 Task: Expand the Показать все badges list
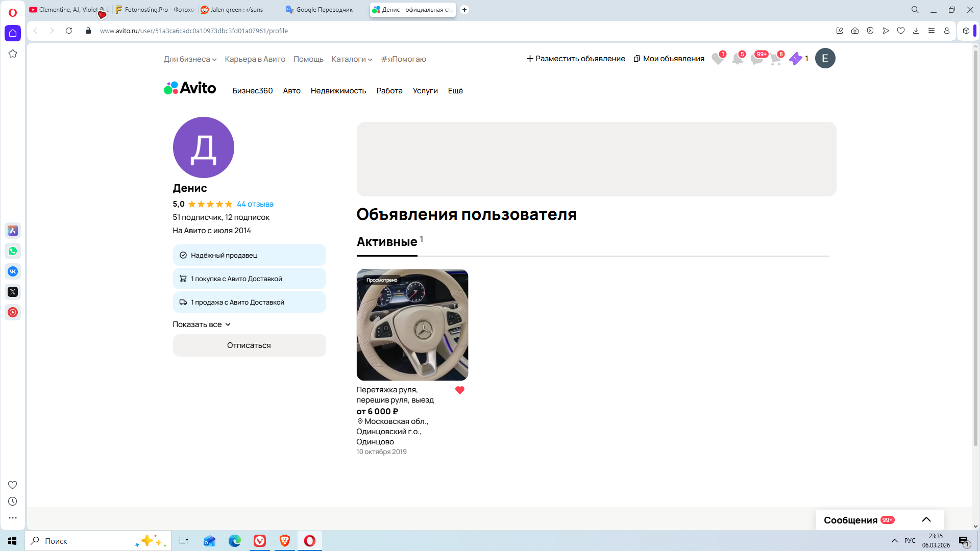point(202,324)
